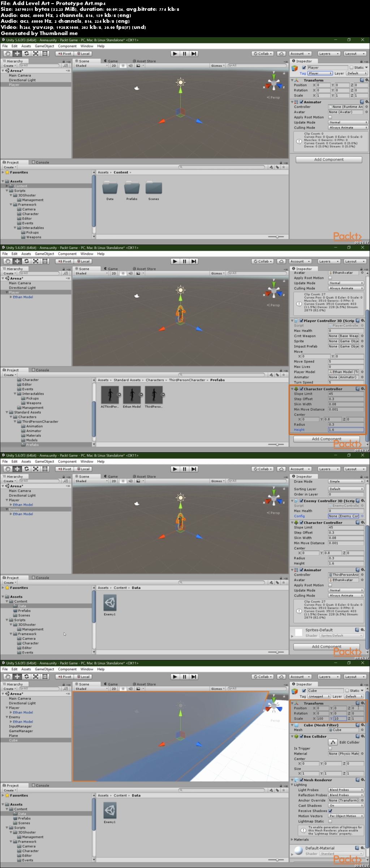Toggle the Static checkbox for Cube object
Image resolution: width=370 pixels, height=868 pixels.
pos(347,691)
